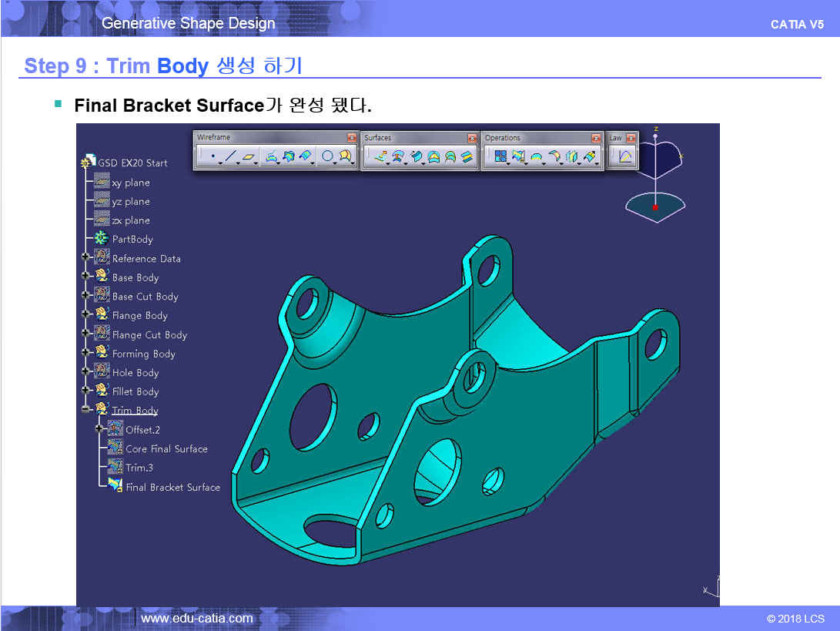840x631 pixels.
Task: Expand the Reference Data node
Action: point(85,258)
